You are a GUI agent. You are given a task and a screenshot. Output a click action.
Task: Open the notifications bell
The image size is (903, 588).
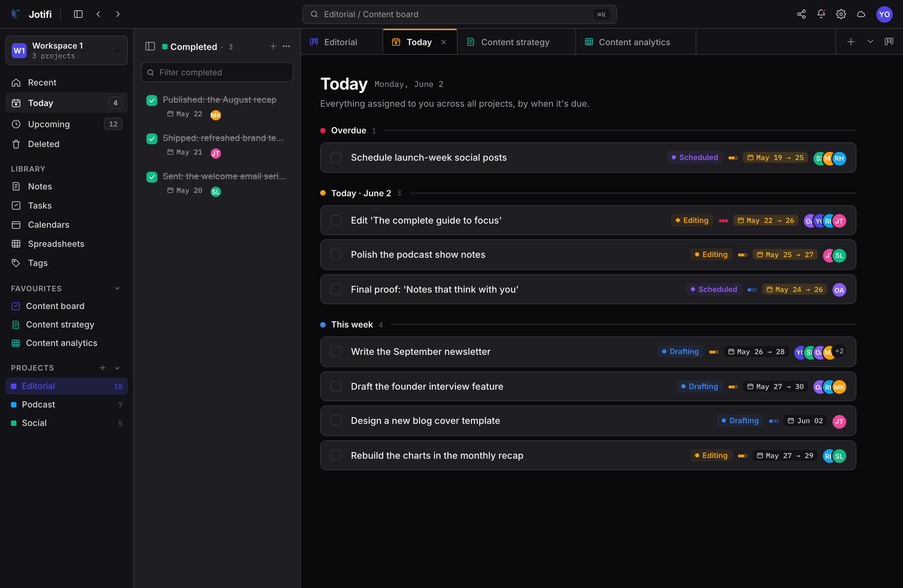[x=821, y=14]
